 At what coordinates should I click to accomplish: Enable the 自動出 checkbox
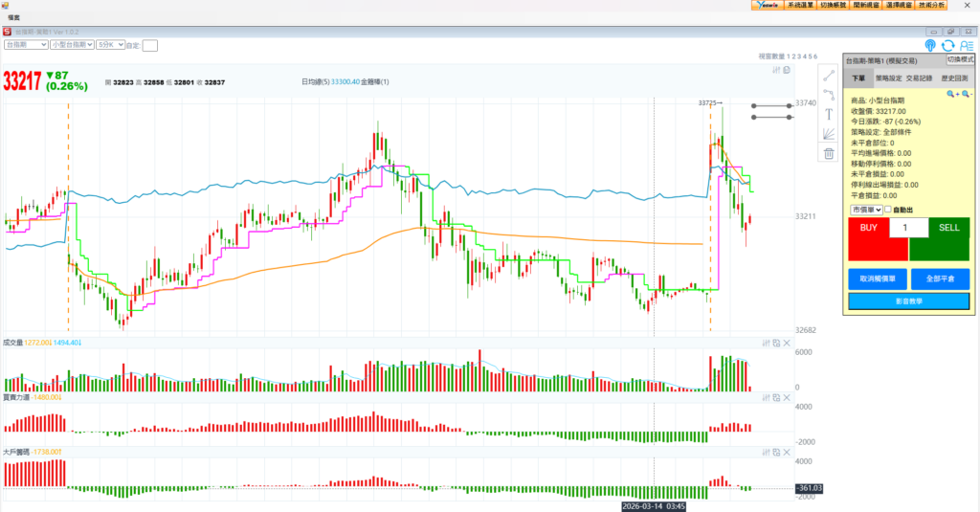tap(888, 210)
